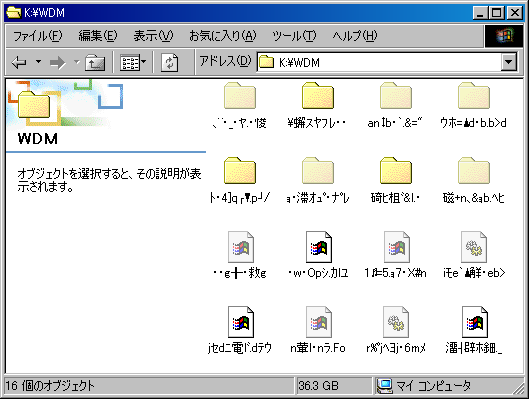Select the file named 濯┤辟ホ鈿._
Image resolution: width=529 pixels, height=399 pixels.
point(474,330)
